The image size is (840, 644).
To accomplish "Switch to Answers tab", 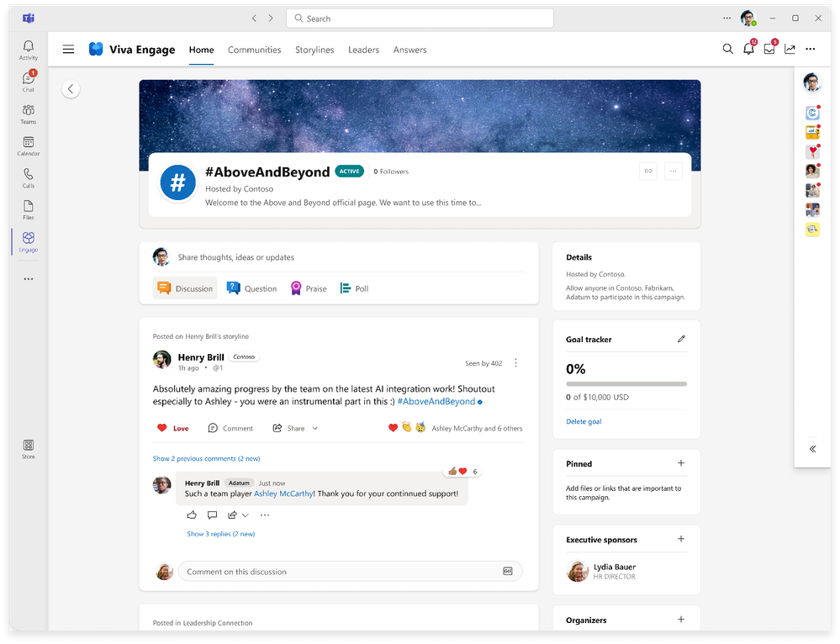I will point(409,50).
